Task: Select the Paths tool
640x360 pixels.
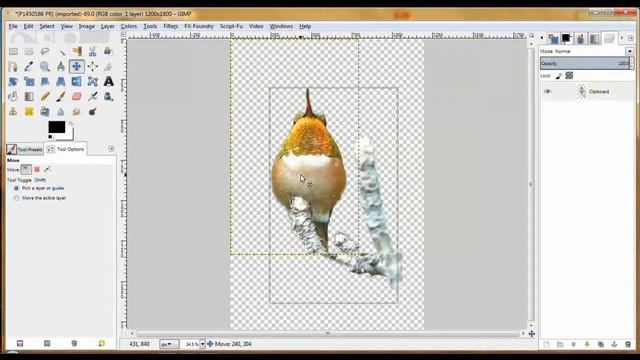Action: point(13,67)
